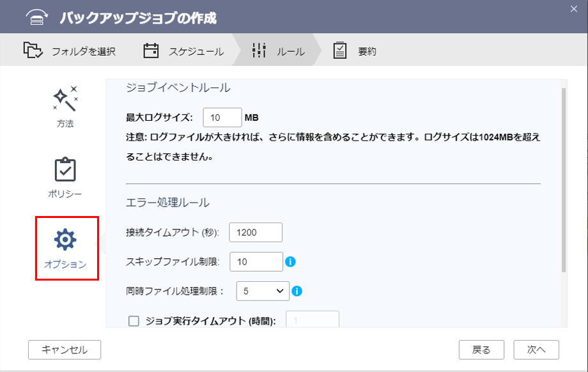This screenshot has width=588, height=372.
Task: Open the ポリシー clipboard icon
Action: coord(65,169)
